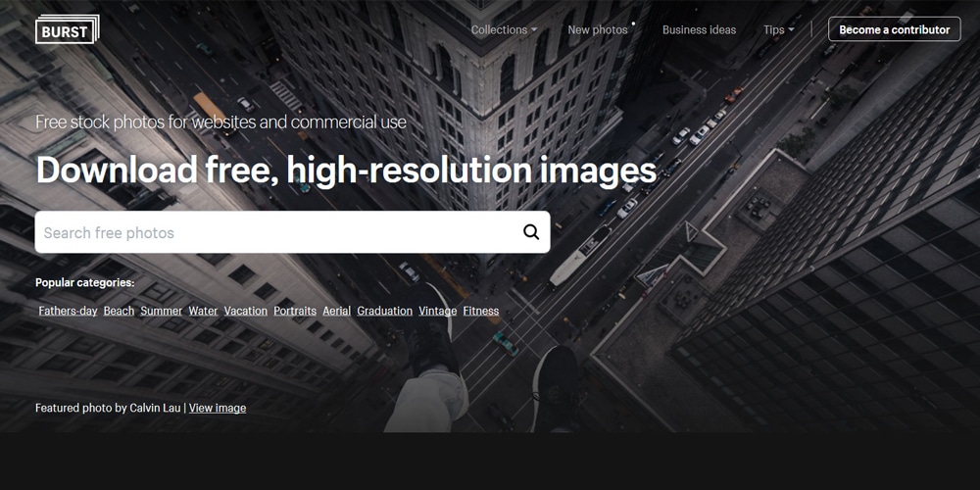The image size is (980, 490).
Task: Open the Summer category link
Action: point(162,311)
